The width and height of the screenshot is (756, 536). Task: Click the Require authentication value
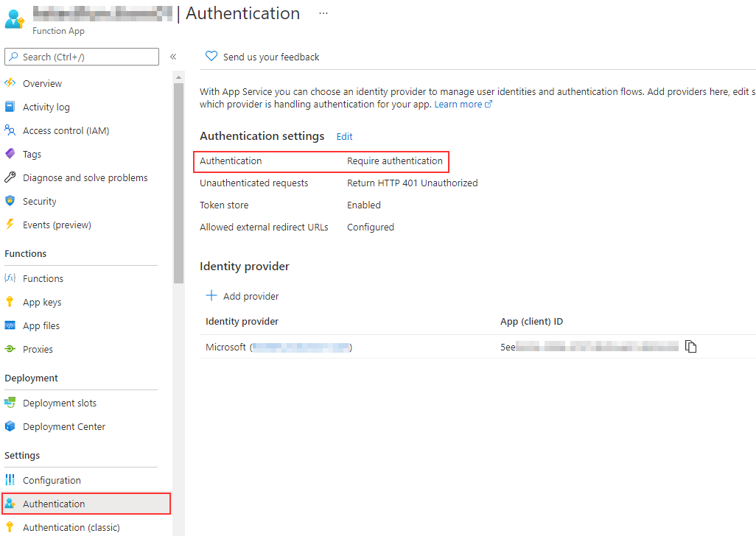[394, 161]
